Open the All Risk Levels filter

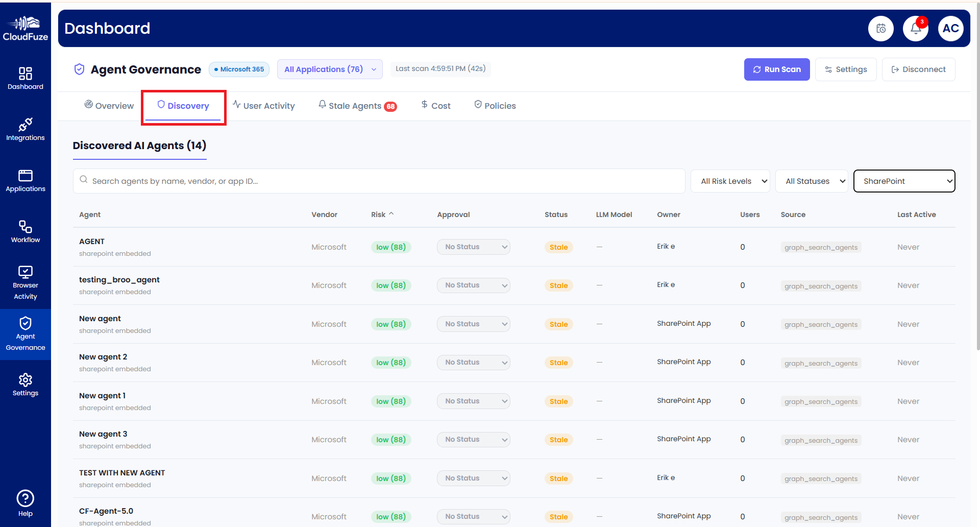pyautogui.click(x=730, y=181)
